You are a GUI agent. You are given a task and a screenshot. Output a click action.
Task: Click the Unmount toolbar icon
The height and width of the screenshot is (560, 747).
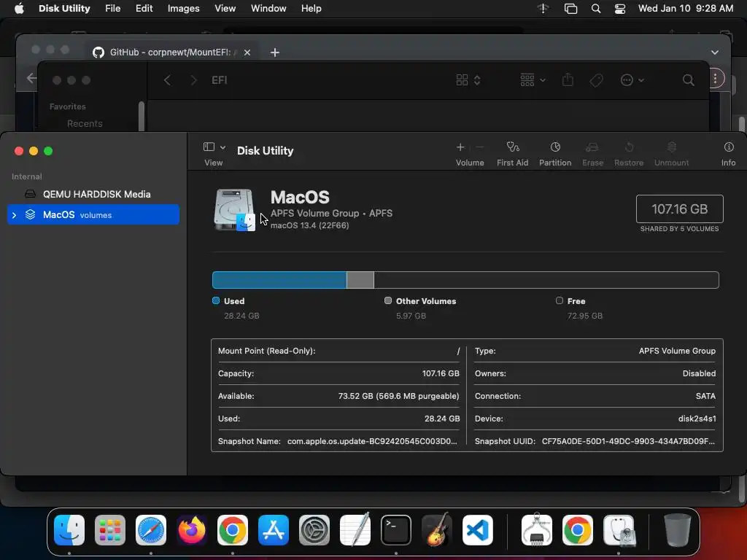pyautogui.click(x=671, y=147)
